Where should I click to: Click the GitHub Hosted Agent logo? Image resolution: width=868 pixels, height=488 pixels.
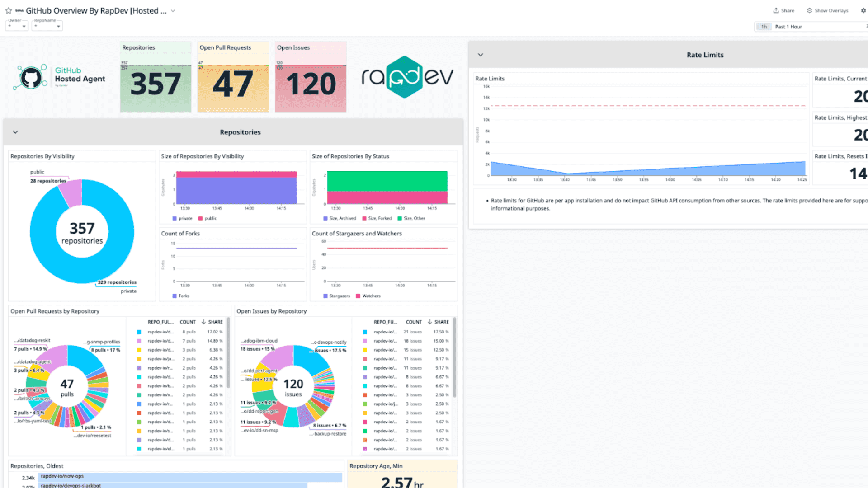[x=59, y=77]
